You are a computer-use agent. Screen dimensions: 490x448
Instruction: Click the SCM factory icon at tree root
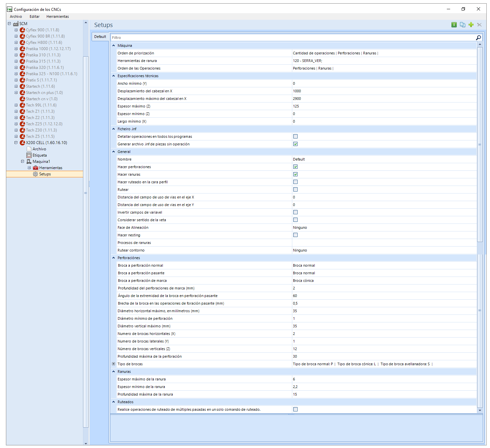(x=16, y=24)
